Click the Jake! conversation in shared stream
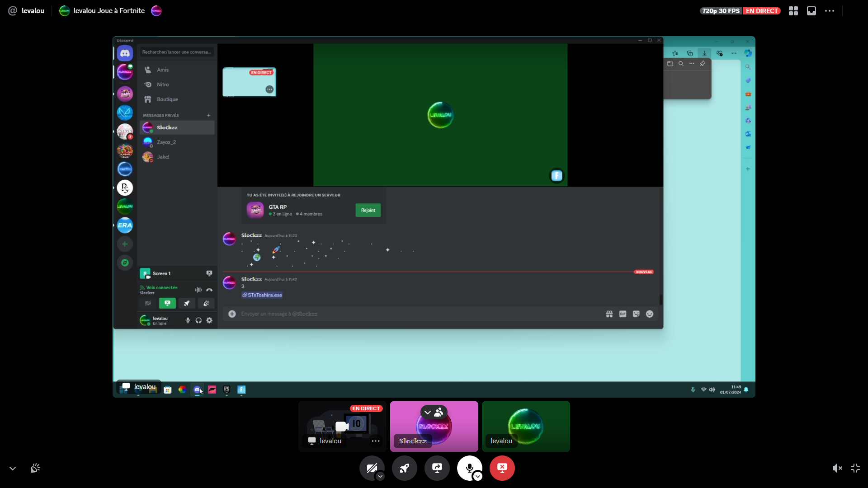Image resolution: width=868 pixels, height=488 pixels. [177, 157]
